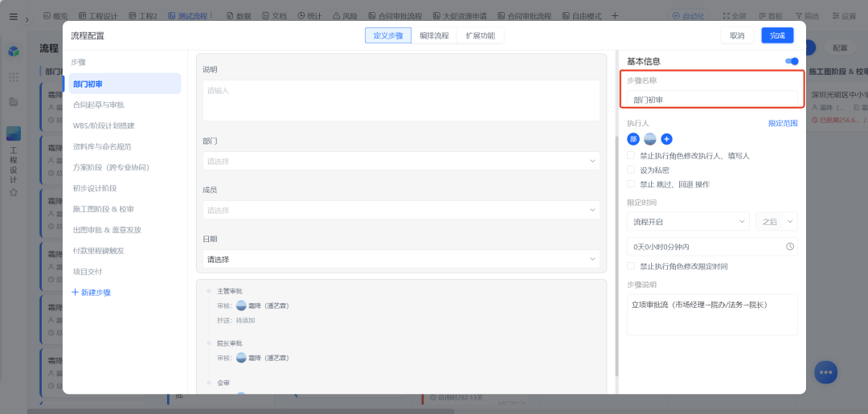Click the clock icon in the time field

coord(790,246)
